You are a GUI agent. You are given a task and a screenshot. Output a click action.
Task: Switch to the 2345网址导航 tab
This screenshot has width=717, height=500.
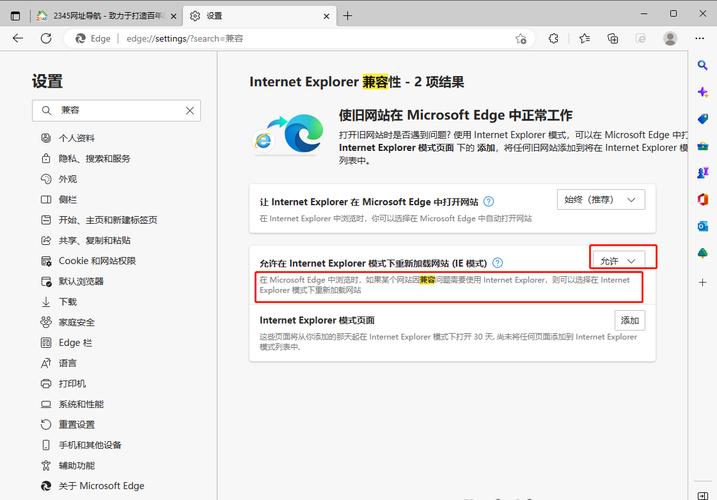coord(105,16)
